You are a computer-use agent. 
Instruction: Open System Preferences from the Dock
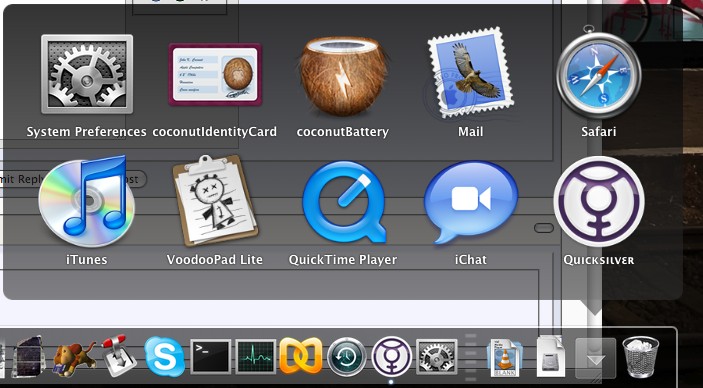(x=437, y=357)
